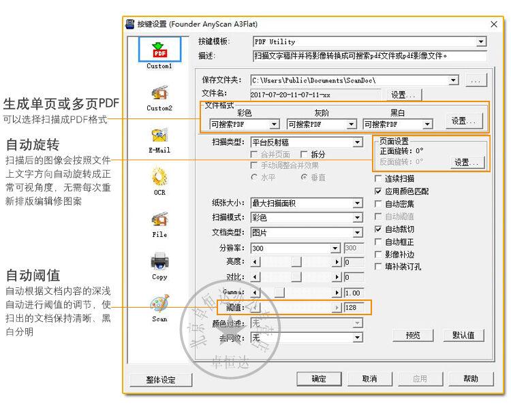Viewport: 511px width, 420px height.
Task: Click 设置 button next to 文件名
Action: tap(403, 95)
